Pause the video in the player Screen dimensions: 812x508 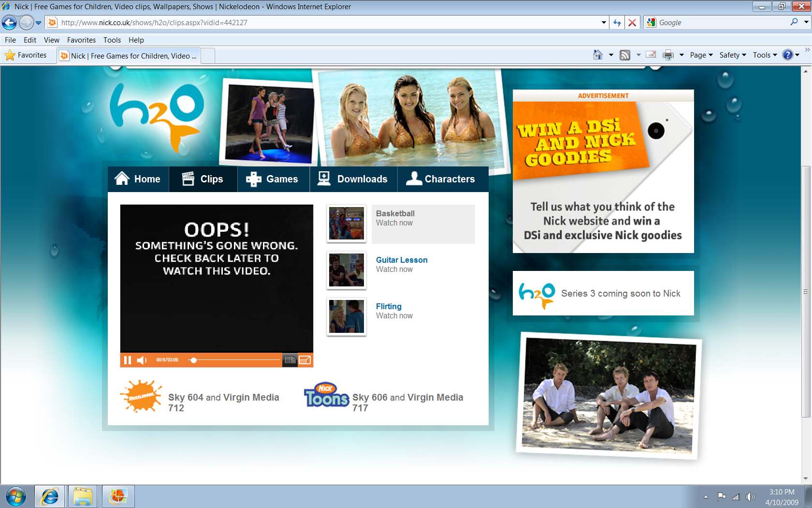point(127,360)
